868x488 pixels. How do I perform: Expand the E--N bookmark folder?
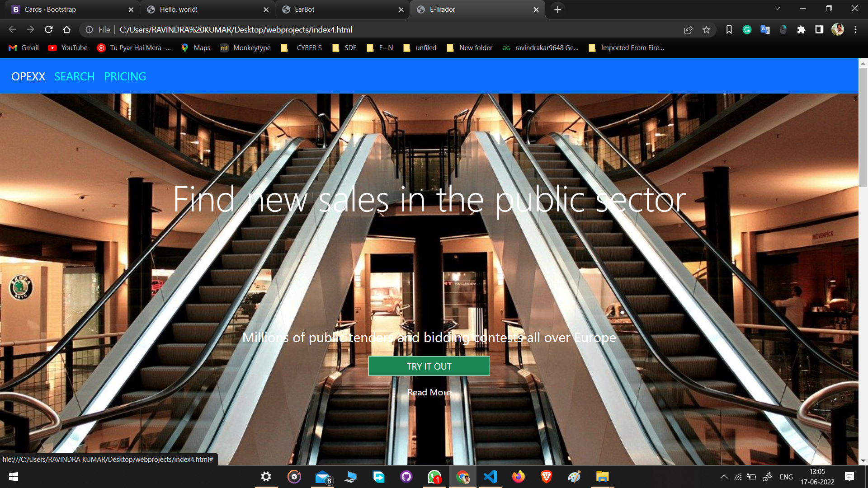tap(380, 48)
